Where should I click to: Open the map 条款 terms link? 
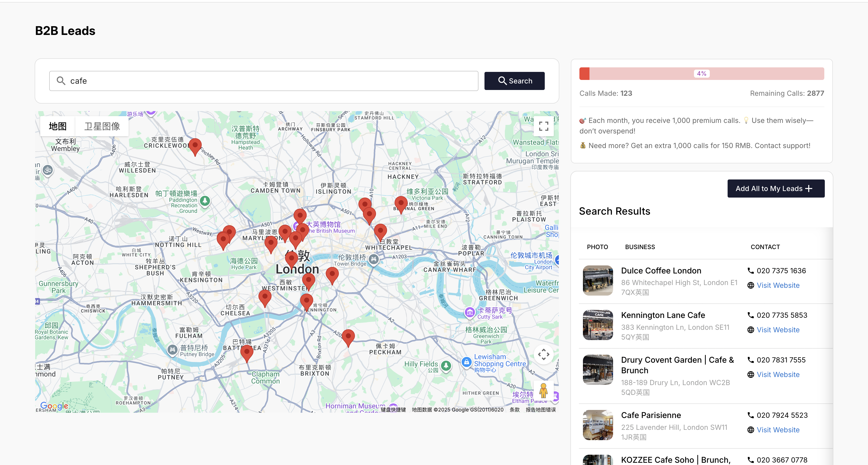pyautogui.click(x=514, y=410)
